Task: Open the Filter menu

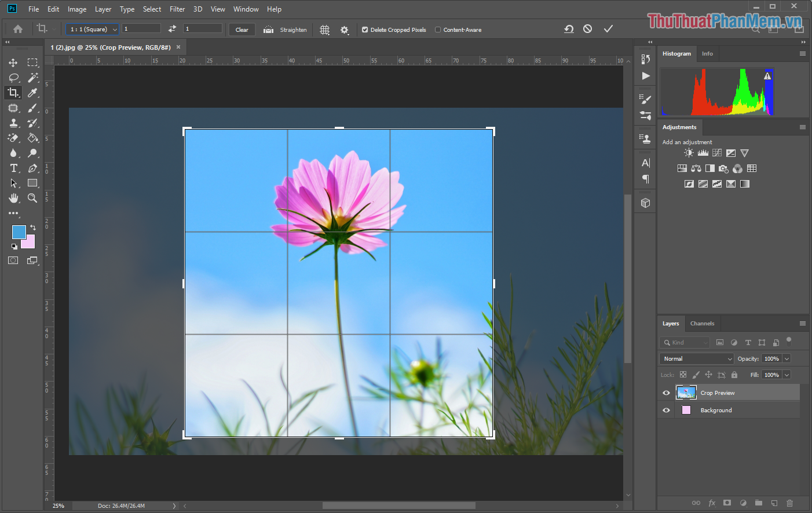Action: point(177,9)
